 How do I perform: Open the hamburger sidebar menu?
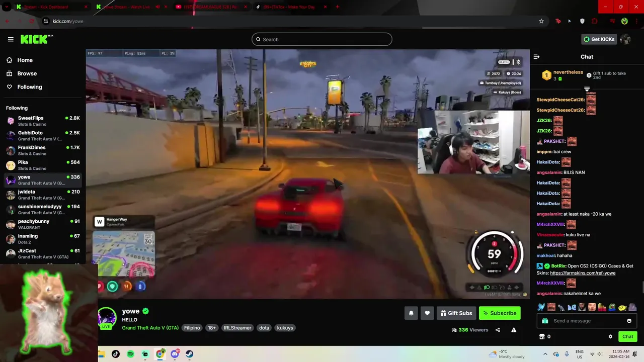[x=11, y=39]
